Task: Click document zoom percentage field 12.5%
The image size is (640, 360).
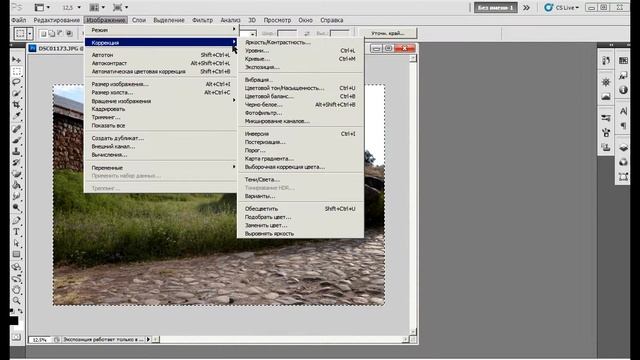Action: [x=40, y=340]
